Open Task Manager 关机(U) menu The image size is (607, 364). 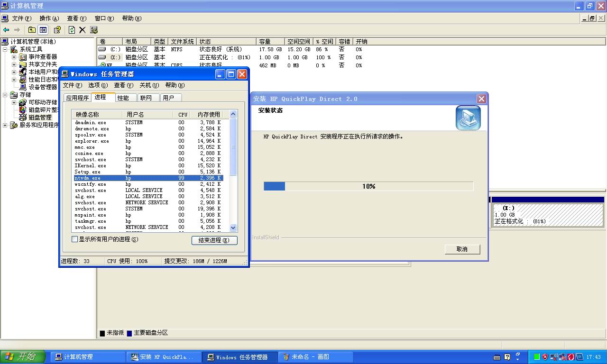(x=149, y=85)
